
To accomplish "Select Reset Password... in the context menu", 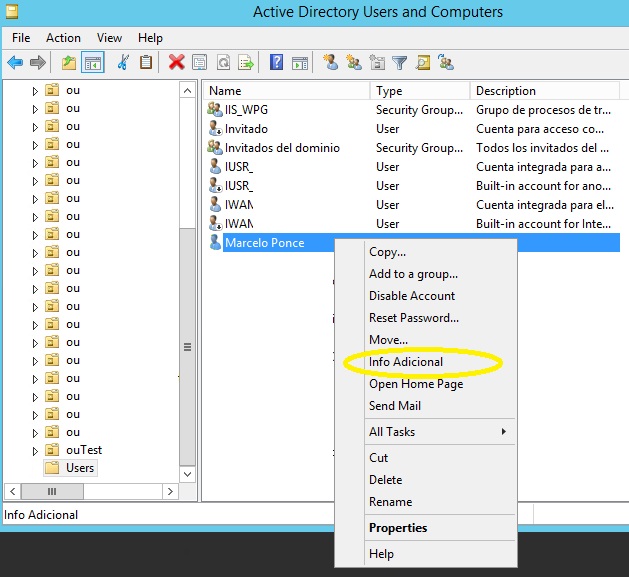I will point(414,318).
